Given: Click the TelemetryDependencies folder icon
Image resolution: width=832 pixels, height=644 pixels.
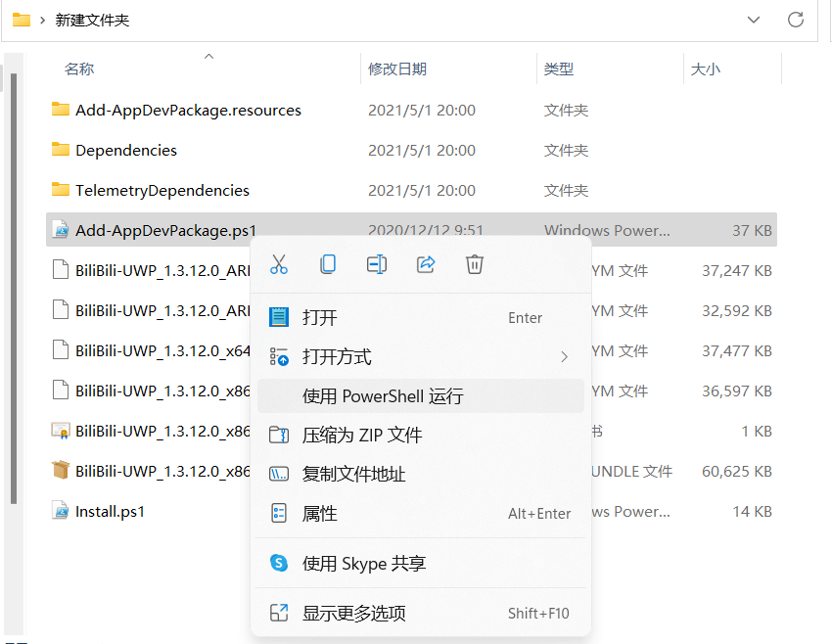Looking at the screenshot, I should click(x=61, y=189).
